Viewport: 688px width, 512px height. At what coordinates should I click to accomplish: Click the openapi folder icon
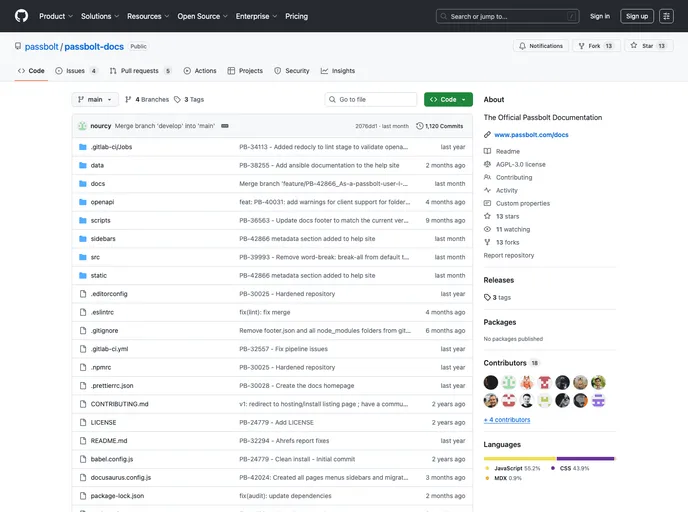pos(82,202)
